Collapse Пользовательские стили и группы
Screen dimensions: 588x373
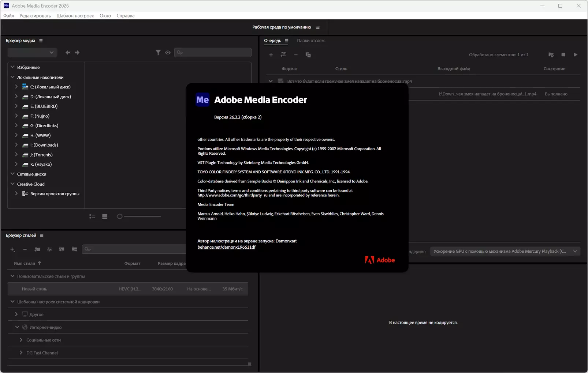(12, 276)
